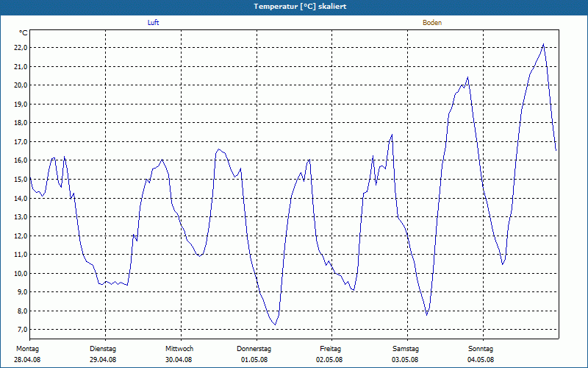Image resolution: width=588 pixels, height=368 pixels.
Task: Click the 22,0 y-axis value
Action: 21,48
